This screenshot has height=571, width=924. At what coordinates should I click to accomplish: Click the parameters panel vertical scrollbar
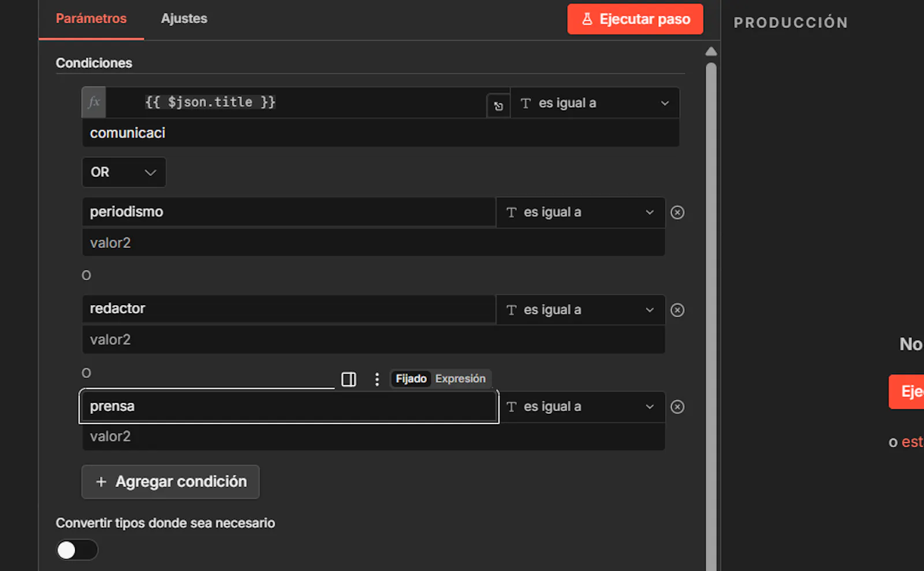click(711, 316)
